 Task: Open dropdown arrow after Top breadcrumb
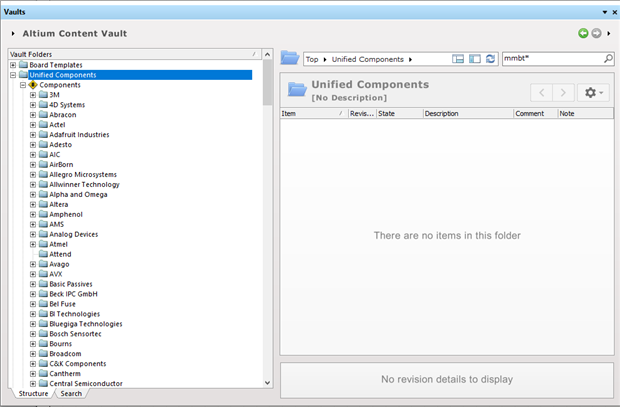point(325,59)
